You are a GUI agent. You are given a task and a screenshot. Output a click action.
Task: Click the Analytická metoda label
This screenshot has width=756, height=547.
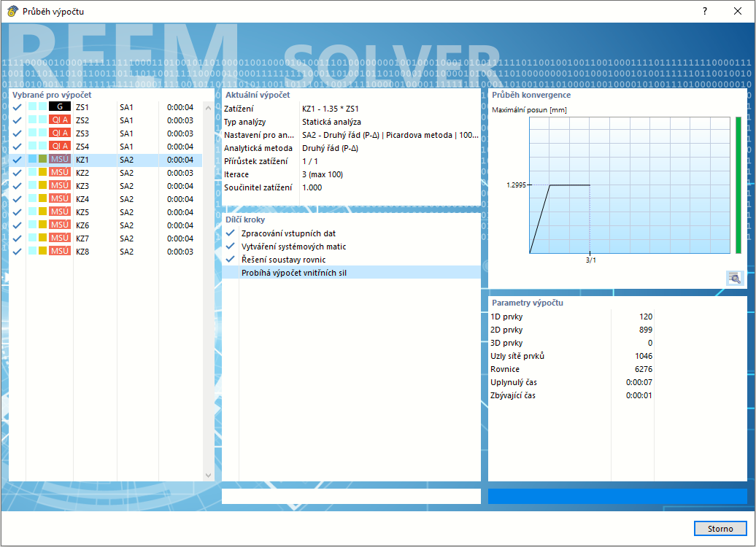(x=258, y=148)
